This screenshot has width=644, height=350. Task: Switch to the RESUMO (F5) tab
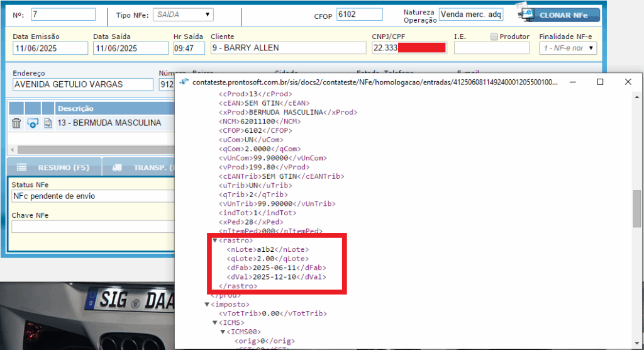click(x=62, y=168)
